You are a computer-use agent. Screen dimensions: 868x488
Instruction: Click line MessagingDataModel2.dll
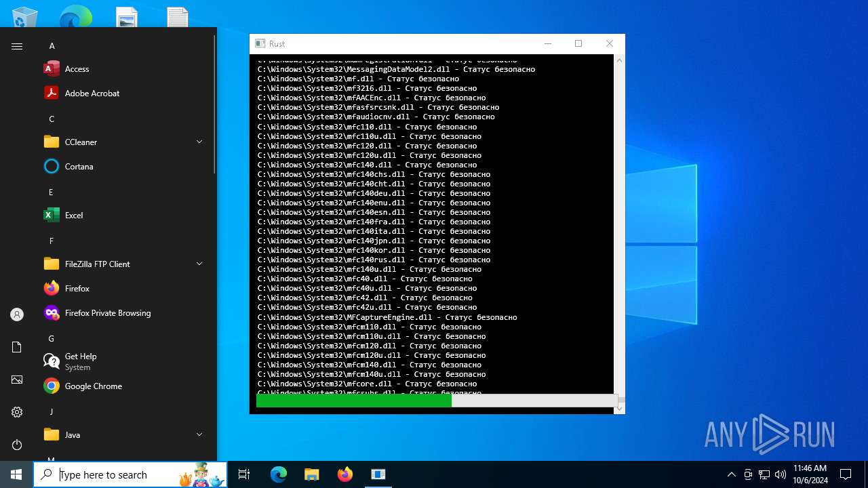tap(396, 69)
